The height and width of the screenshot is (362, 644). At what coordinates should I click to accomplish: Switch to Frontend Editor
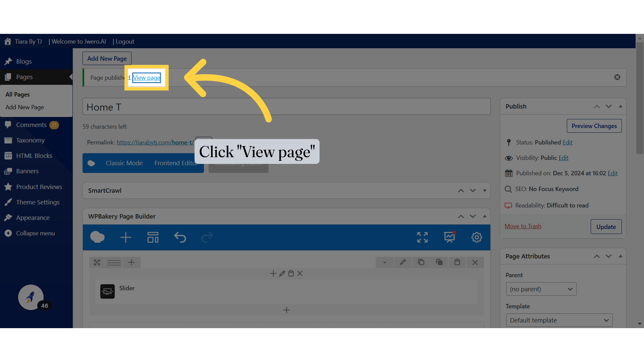click(176, 163)
